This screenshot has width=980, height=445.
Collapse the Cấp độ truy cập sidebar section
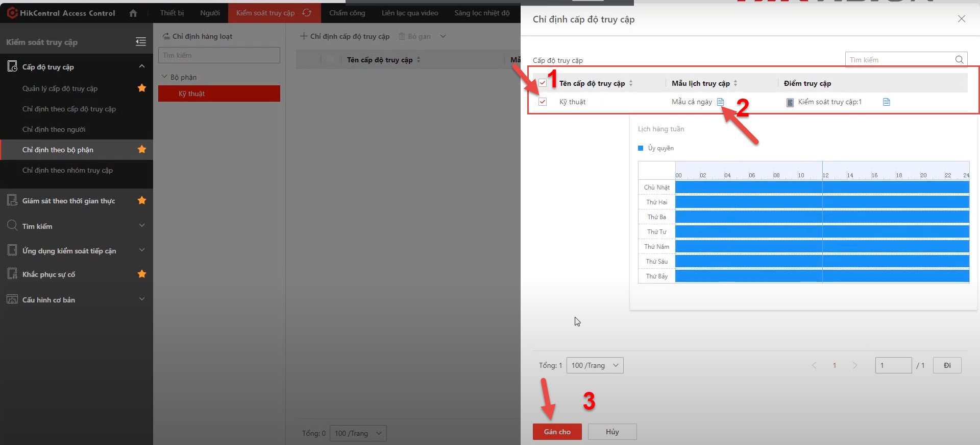142,66
